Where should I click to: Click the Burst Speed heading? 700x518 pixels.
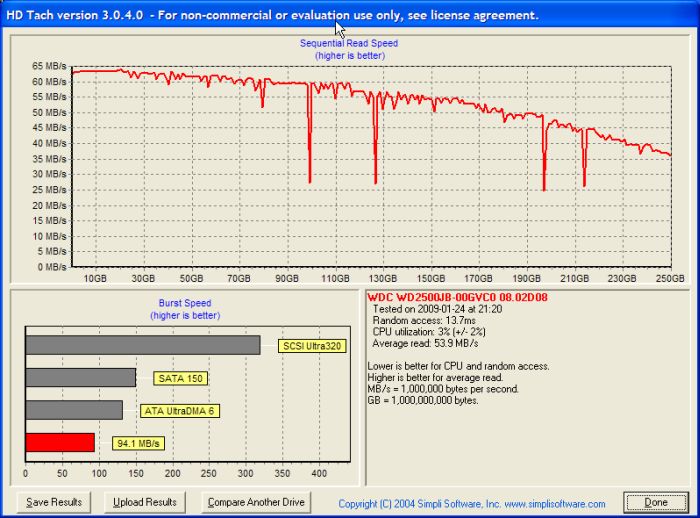pyautogui.click(x=185, y=303)
